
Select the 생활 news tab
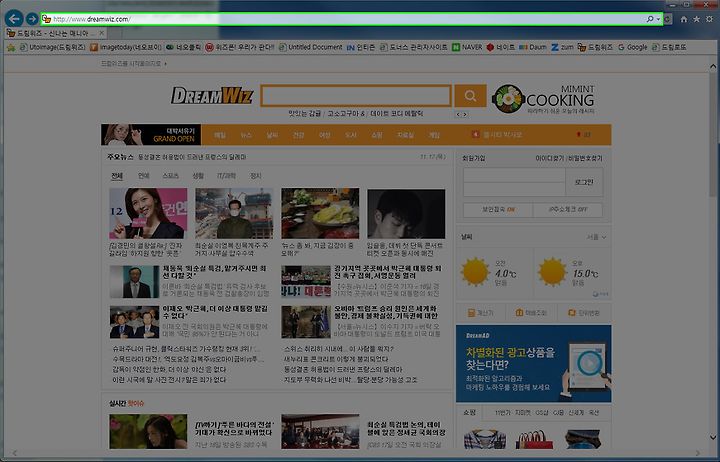[197, 176]
